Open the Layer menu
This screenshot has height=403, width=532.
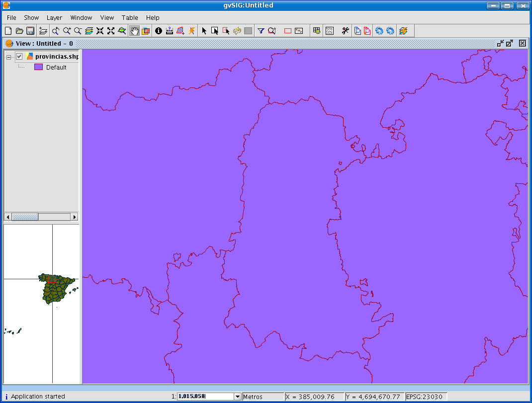tap(54, 17)
